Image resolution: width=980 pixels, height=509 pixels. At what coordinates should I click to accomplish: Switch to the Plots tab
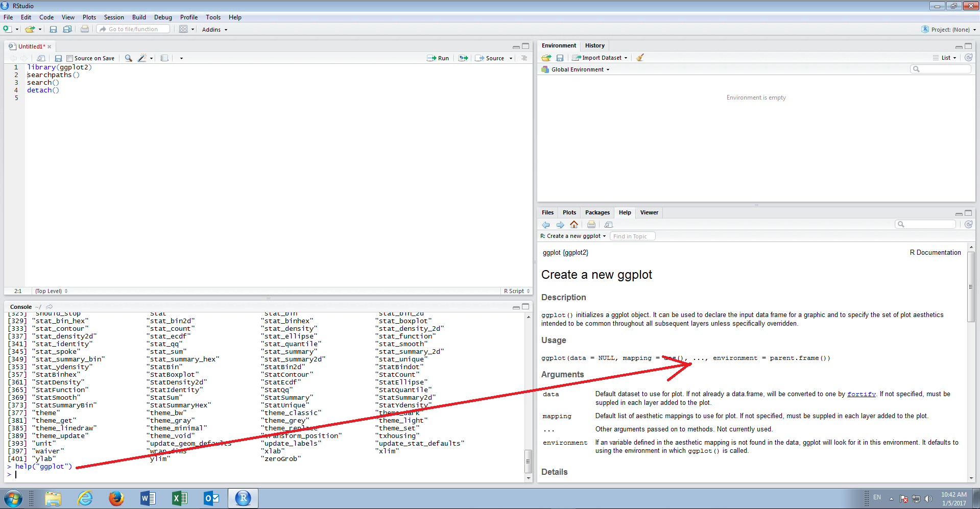tap(569, 212)
